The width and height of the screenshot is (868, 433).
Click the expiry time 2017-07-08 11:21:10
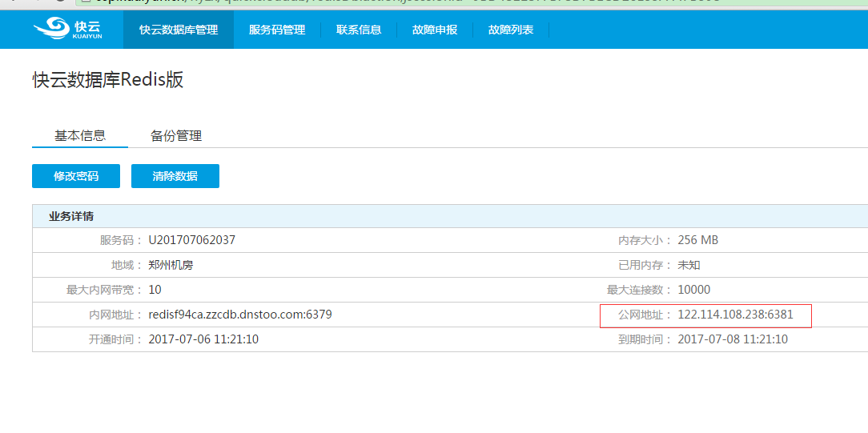click(733, 339)
